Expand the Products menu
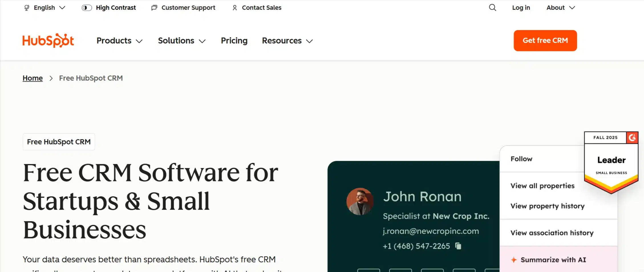644x272 pixels. [x=120, y=41]
